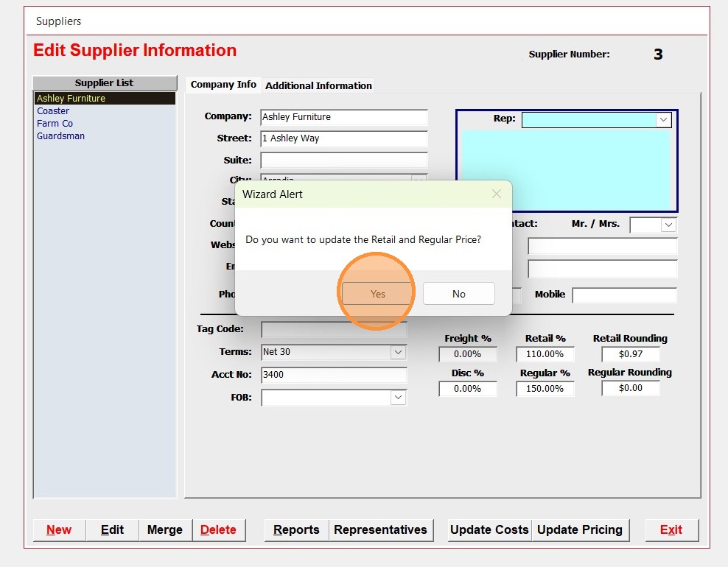Click the Update Costs button
The height and width of the screenshot is (567, 728).
click(489, 529)
